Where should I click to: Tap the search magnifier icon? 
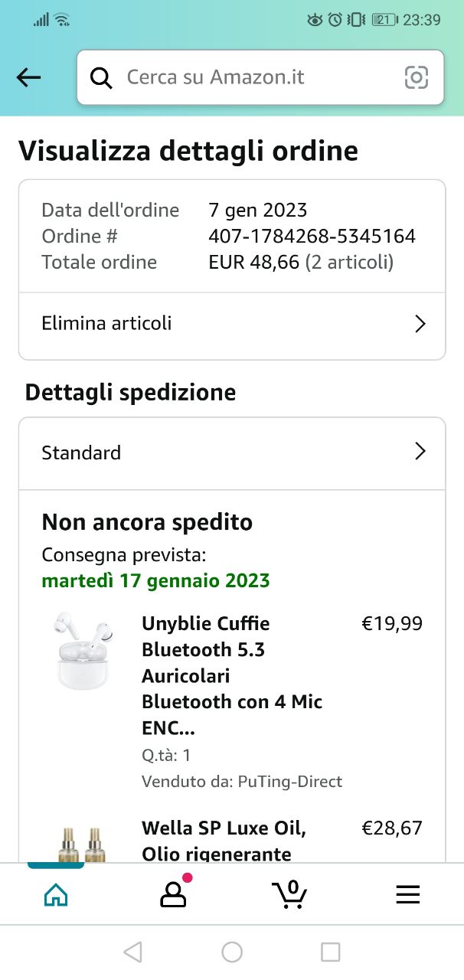coord(101,77)
